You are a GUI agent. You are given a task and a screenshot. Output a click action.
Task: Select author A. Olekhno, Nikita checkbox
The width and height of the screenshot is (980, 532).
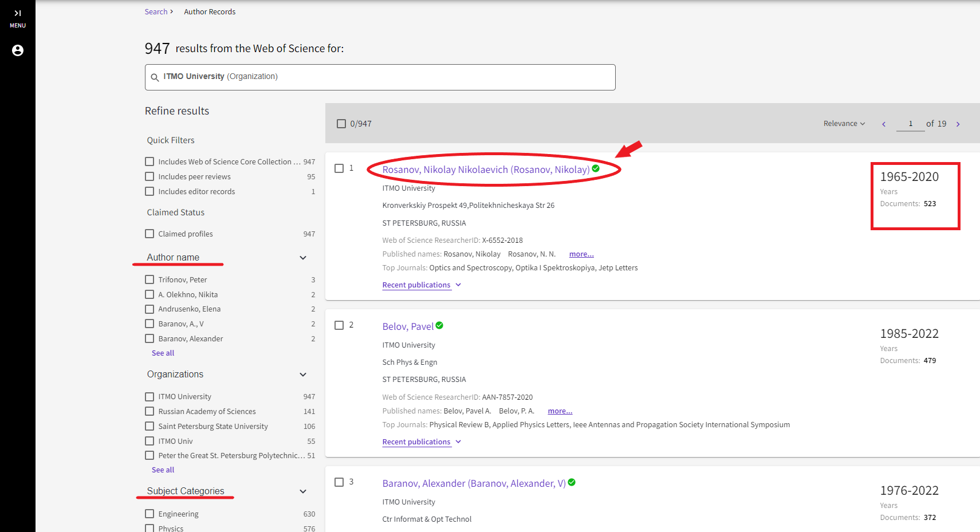pyautogui.click(x=149, y=294)
